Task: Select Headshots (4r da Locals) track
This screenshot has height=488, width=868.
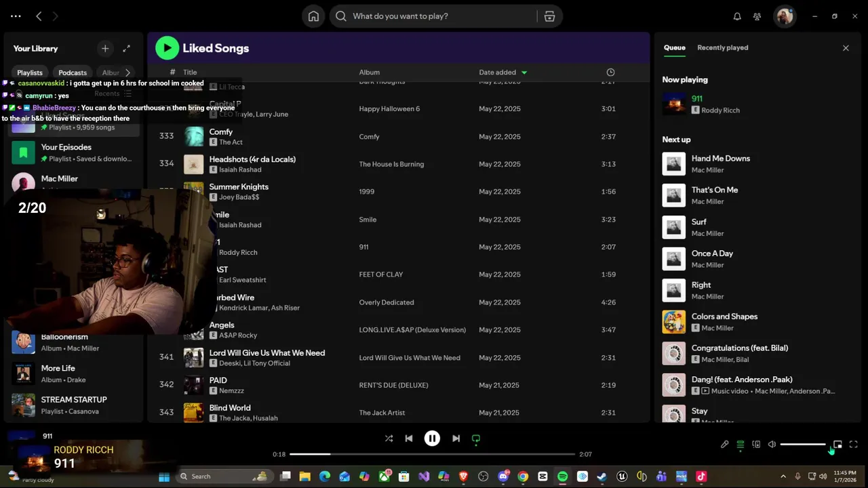Action: 399,164
